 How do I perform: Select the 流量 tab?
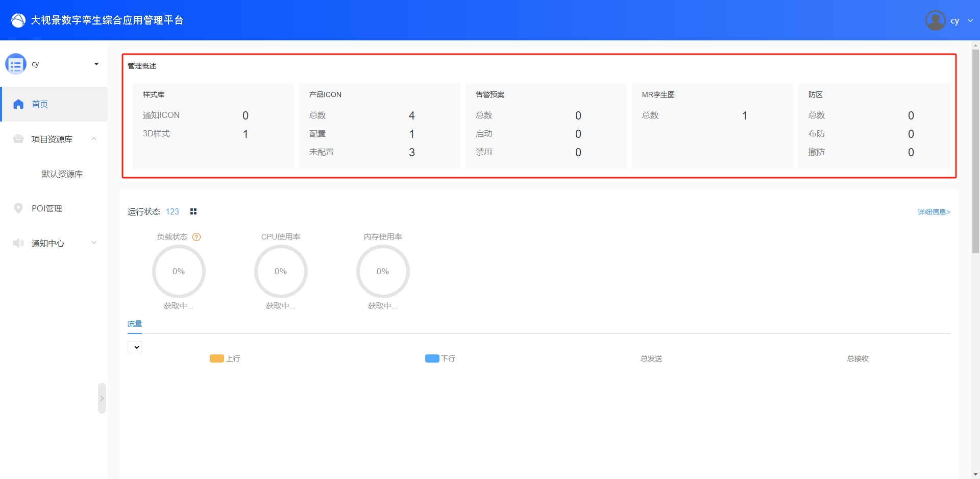click(135, 324)
